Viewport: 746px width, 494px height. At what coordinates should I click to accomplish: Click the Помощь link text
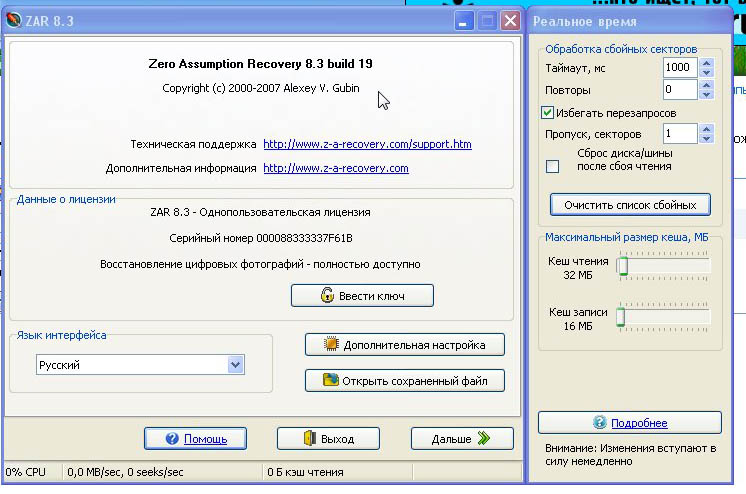pyautogui.click(x=206, y=439)
